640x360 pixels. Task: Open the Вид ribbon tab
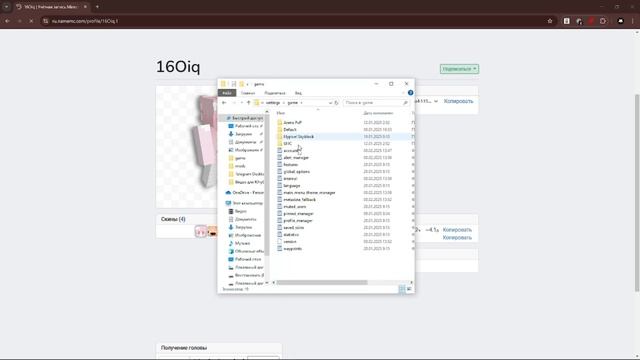(x=298, y=93)
